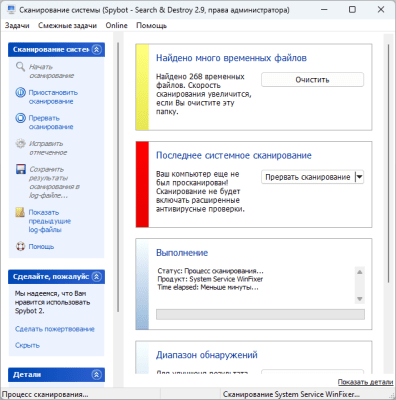
Task: Click the magnifier start scan icon
Action: coord(20,67)
